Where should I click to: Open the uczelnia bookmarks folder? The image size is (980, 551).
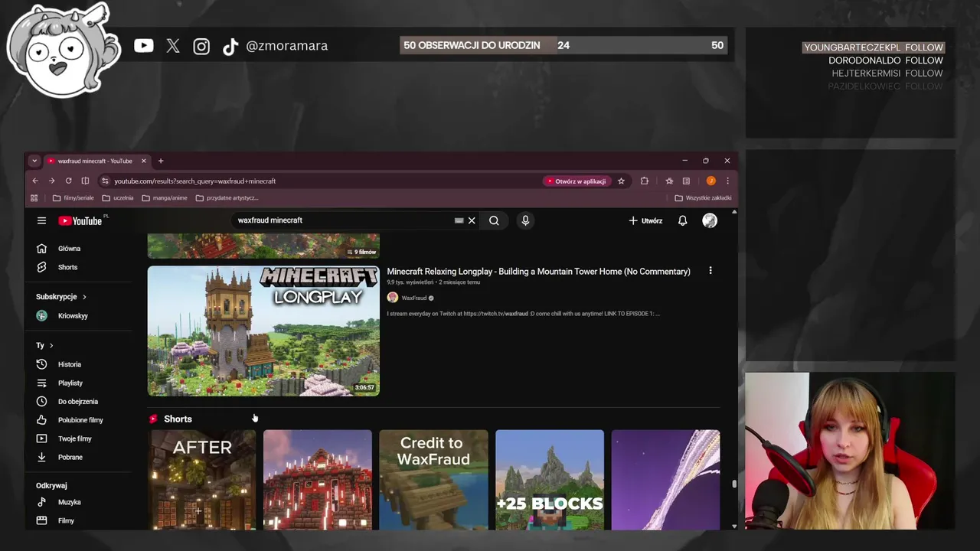coord(117,198)
